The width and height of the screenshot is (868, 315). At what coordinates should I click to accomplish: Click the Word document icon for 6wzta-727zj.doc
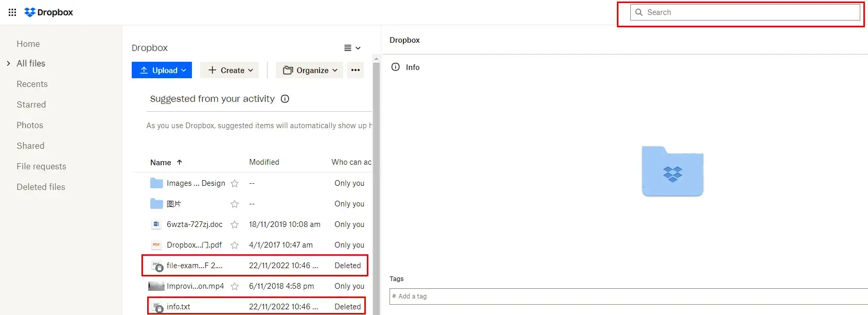coord(156,224)
